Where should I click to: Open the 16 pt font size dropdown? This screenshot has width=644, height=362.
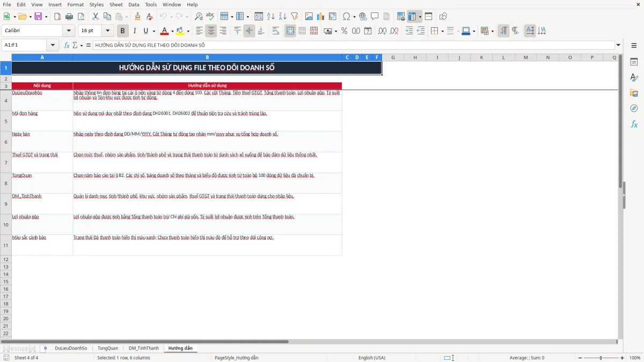point(108,31)
